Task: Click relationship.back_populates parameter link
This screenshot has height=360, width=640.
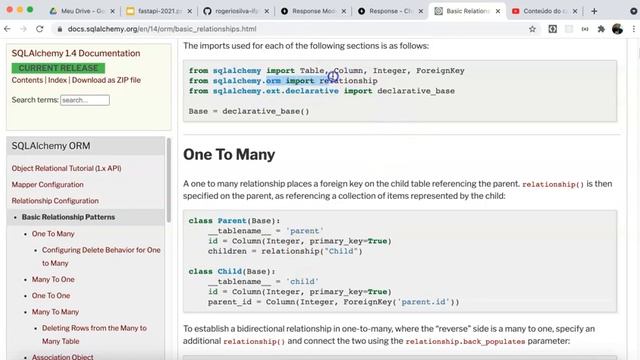Action: [465, 341]
